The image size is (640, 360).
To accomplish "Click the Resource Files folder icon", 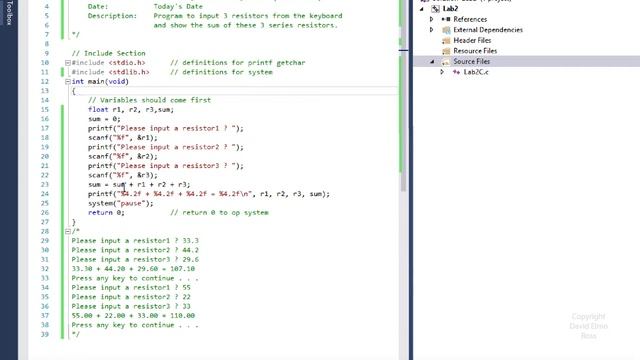I will pos(446,51).
